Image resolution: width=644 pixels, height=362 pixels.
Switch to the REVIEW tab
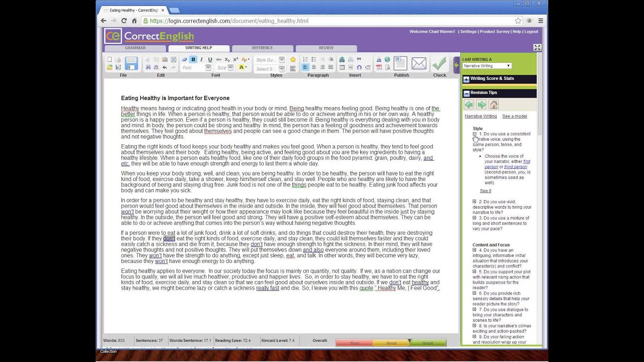(x=326, y=48)
